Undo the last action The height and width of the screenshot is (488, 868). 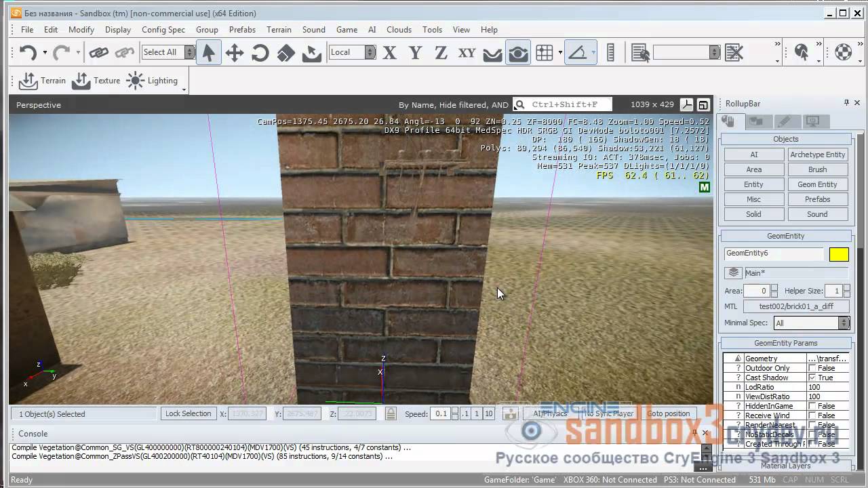pos(28,52)
